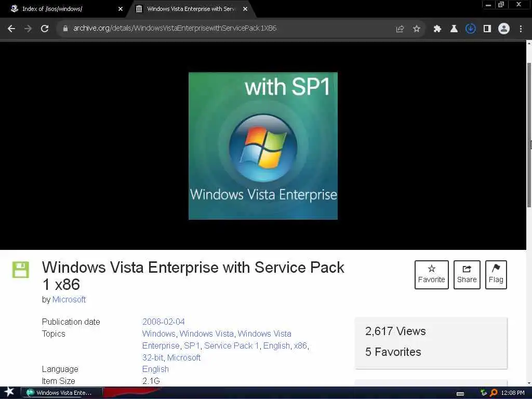Click the Favorite button

432,274
